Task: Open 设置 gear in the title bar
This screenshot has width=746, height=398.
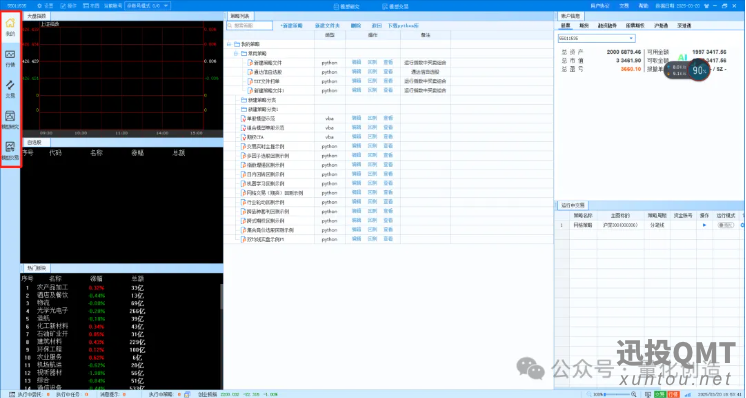Action: (x=46, y=6)
